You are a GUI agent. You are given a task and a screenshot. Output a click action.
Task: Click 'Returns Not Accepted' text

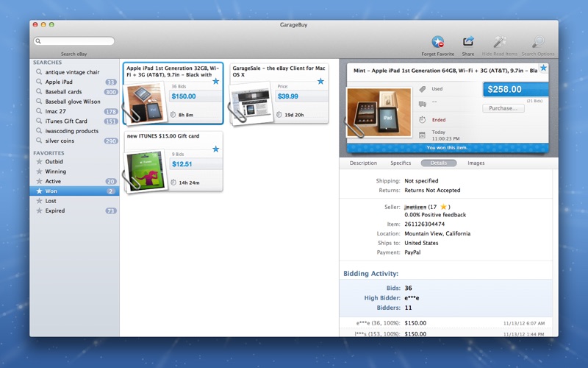click(x=432, y=191)
